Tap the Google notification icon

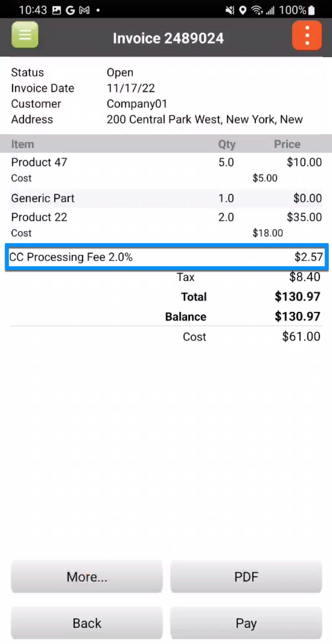(70, 10)
